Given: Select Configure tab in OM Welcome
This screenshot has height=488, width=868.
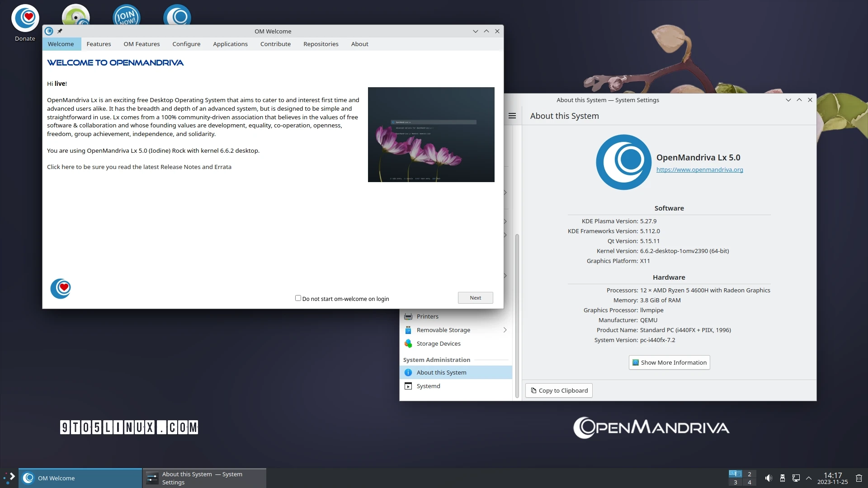Looking at the screenshot, I should coord(186,43).
